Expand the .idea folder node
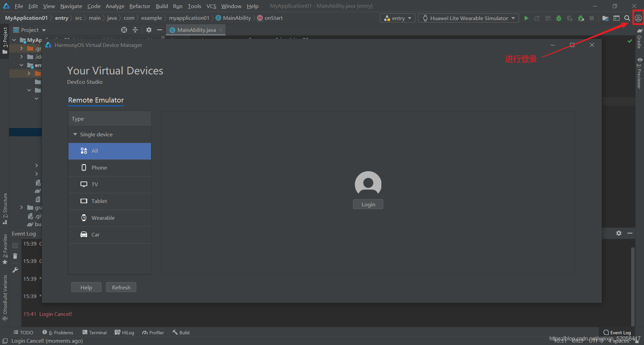The height and width of the screenshot is (345, 644). pos(21,57)
